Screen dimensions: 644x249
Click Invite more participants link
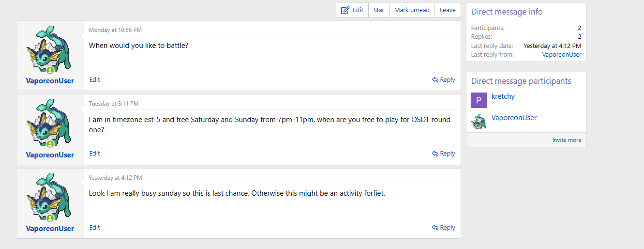pos(567,140)
